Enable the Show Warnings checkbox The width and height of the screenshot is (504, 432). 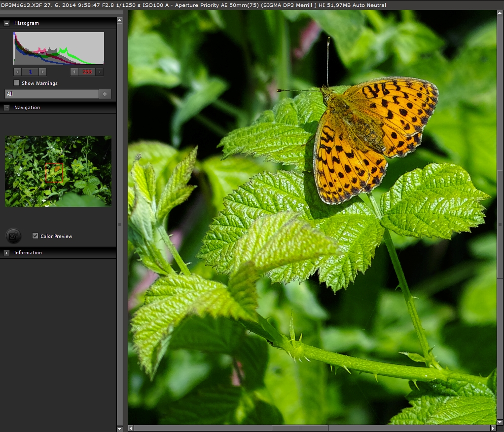point(17,83)
